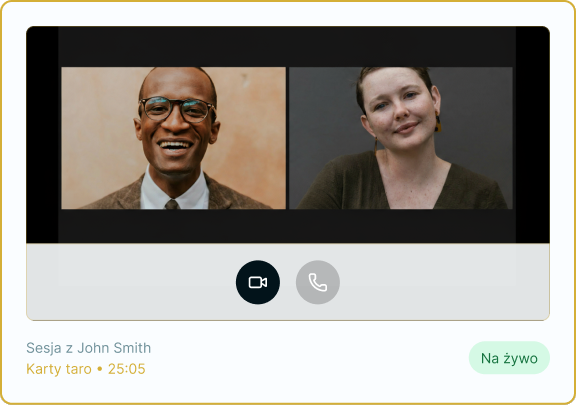The height and width of the screenshot is (405, 576).
Task: Click the white camcorder glyph in the dark circle
Action: 258,282
